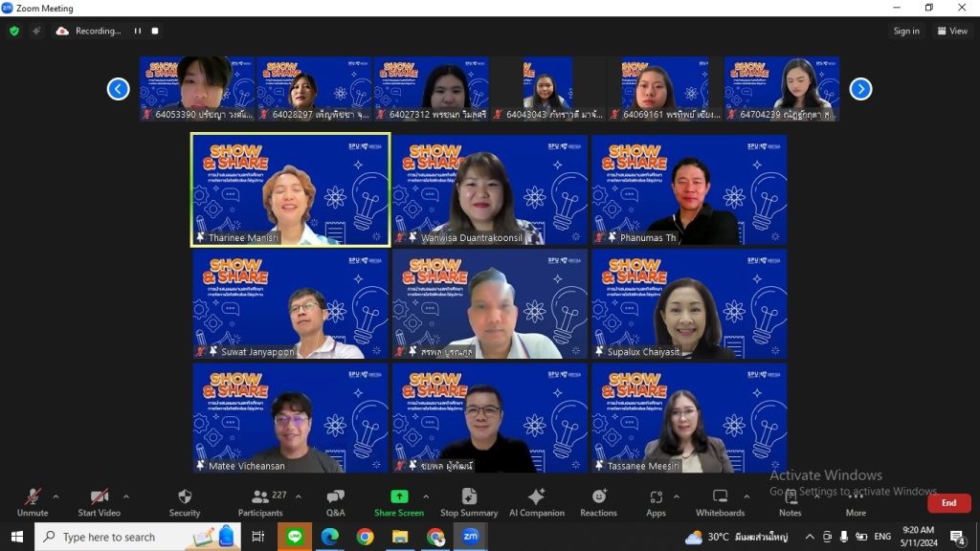Unmute the microphone in Zoom toolbar
Image resolution: width=980 pixels, height=551 pixels.
pyautogui.click(x=33, y=503)
